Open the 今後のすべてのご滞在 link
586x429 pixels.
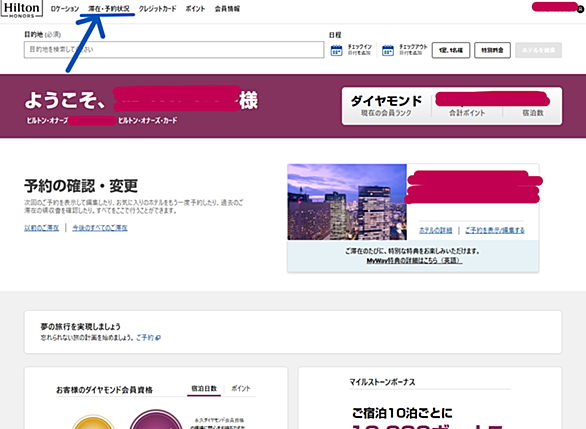click(100, 228)
